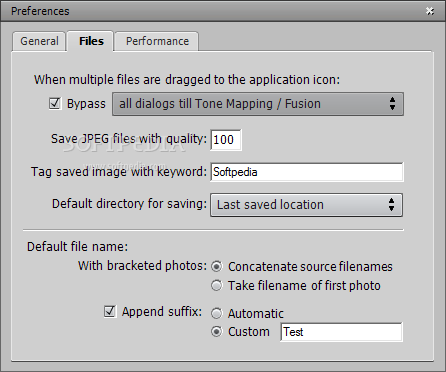The width and height of the screenshot is (446, 372).
Task: Click the arrows on the Bypass dropdown
Action: pyautogui.click(x=392, y=104)
